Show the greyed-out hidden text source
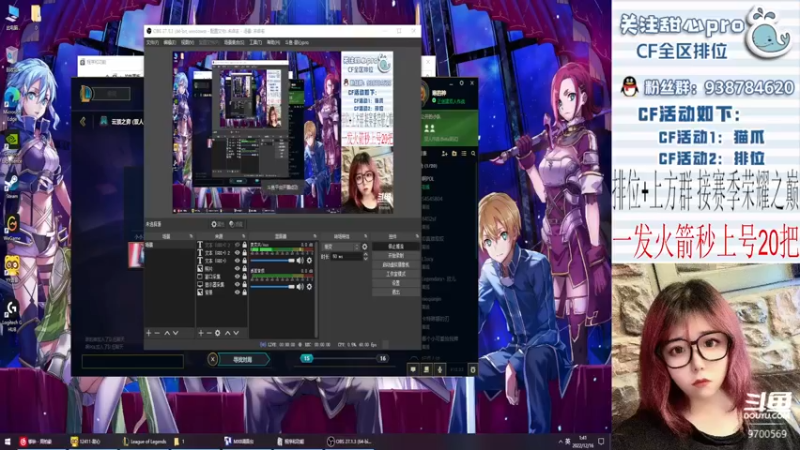Viewport: 800px width, 450px height. [237, 245]
